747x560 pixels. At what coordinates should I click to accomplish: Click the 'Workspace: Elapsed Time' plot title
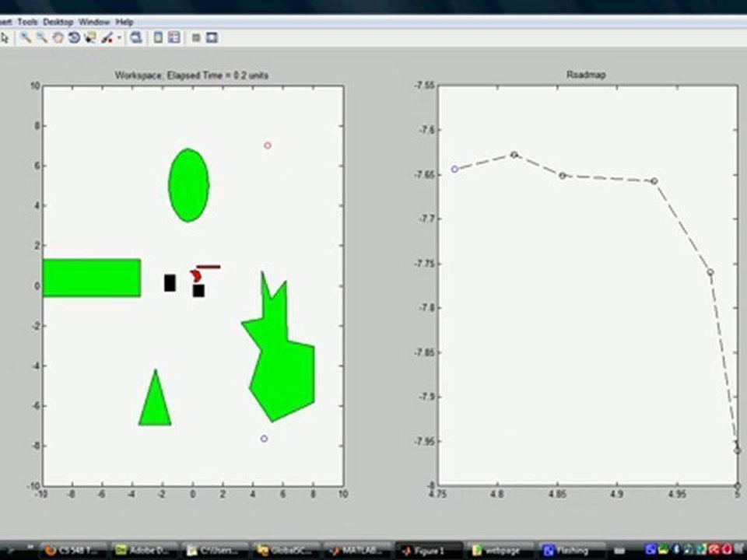tap(191, 75)
